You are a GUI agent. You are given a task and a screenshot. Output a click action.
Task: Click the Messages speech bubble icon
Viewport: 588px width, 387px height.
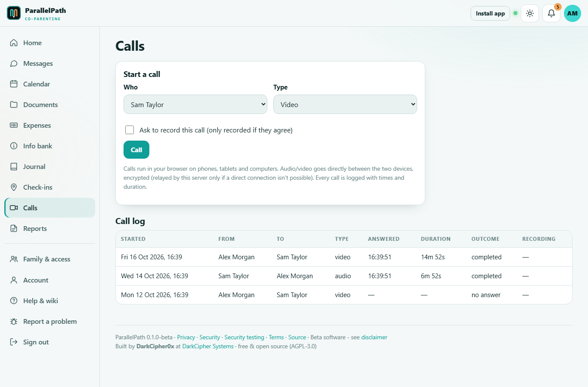coord(14,63)
